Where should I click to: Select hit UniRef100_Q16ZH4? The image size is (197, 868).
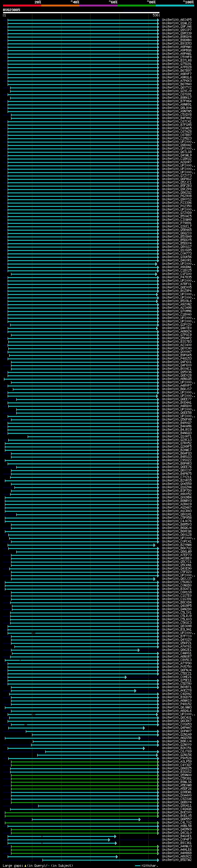pos(177,487)
